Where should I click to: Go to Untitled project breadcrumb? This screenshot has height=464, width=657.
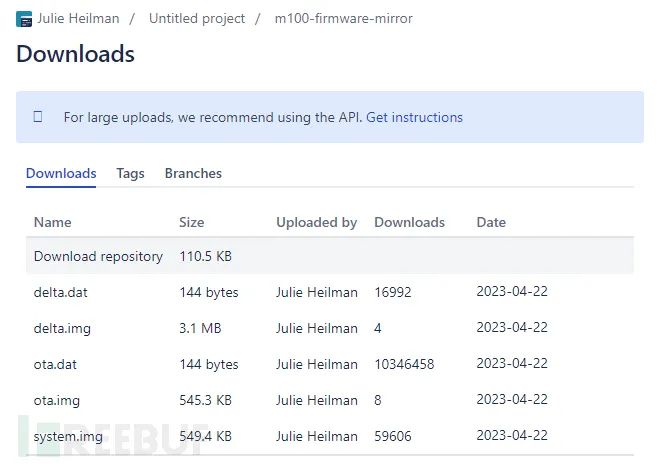196,19
